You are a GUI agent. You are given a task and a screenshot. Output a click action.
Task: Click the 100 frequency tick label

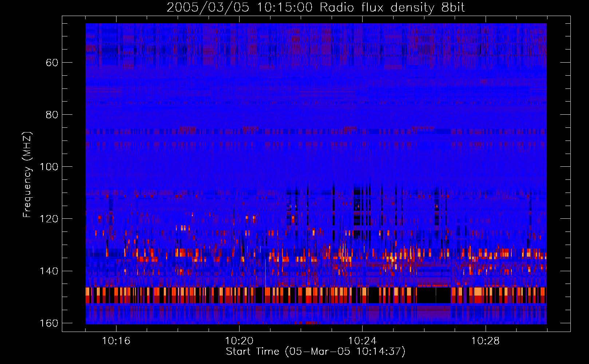(49, 167)
